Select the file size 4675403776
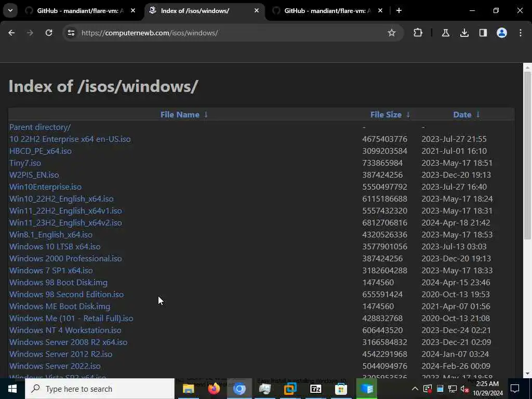This screenshot has width=532, height=399. (384, 139)
